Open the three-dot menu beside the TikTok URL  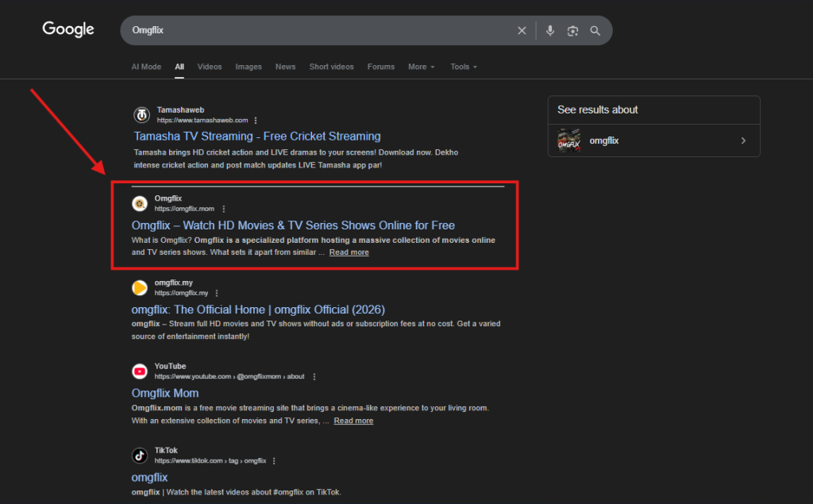click(274, 461)
